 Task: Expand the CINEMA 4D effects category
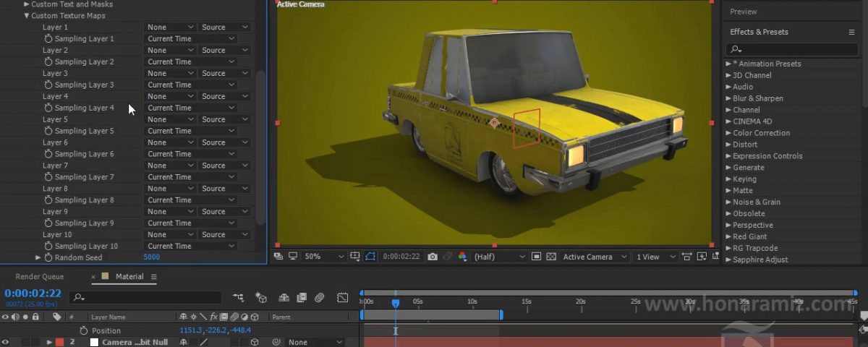(728, 121)
